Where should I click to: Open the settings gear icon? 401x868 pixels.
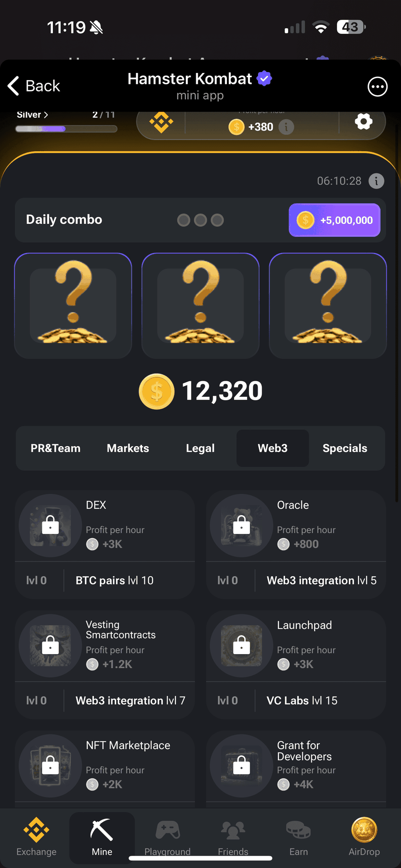tap(363, 122)
